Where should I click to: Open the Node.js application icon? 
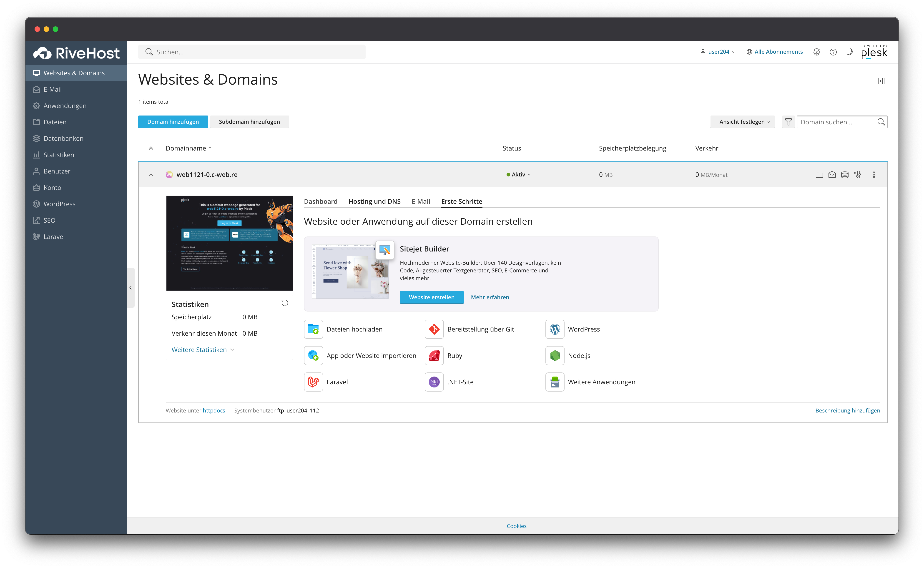(x=554, y=355)
